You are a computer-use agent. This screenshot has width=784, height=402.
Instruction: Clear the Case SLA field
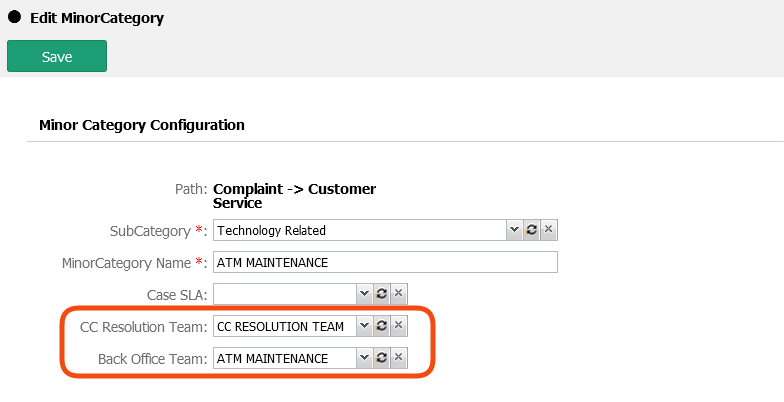pyautogui.click(x=398, y=294)
